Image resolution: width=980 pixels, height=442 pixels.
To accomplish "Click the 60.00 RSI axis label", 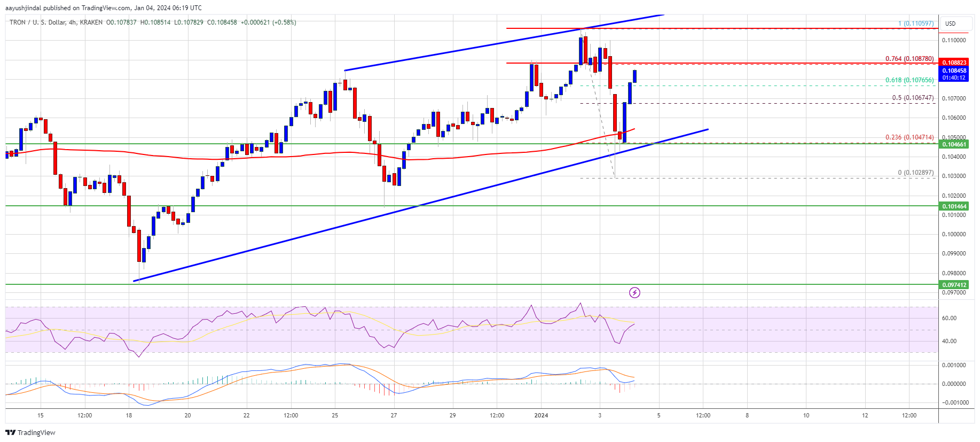I will point(949,318).
